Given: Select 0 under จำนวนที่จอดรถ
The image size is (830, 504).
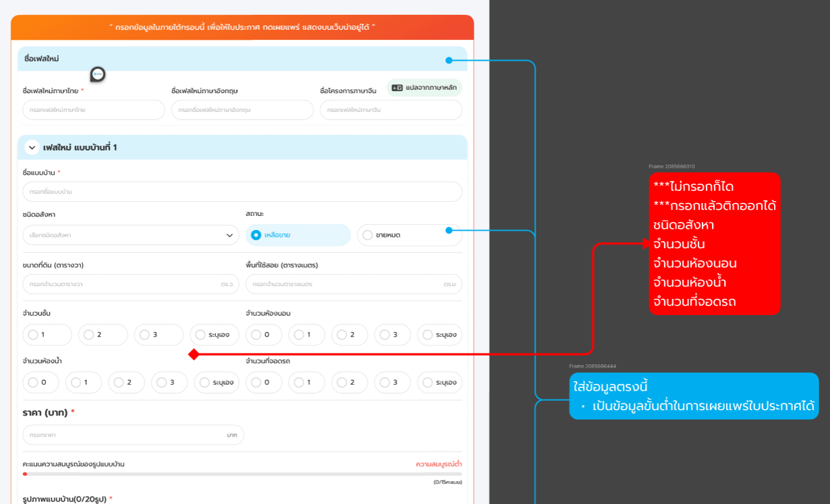Looking at the screenshot, I should pos(263,383).
